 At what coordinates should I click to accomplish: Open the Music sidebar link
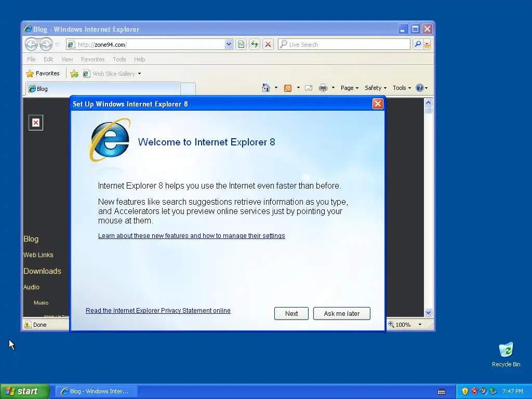(x=41, y=303)
